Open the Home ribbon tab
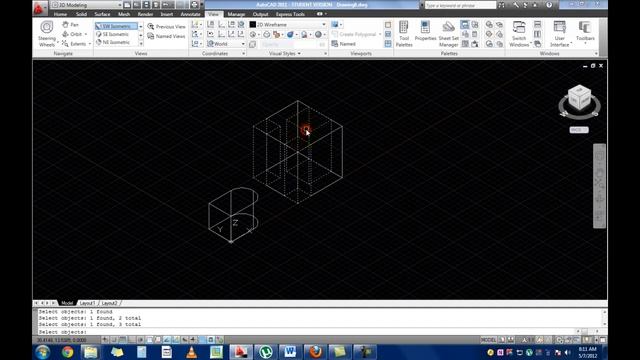The height and width of the screenshot is (360, 640). 60,14
